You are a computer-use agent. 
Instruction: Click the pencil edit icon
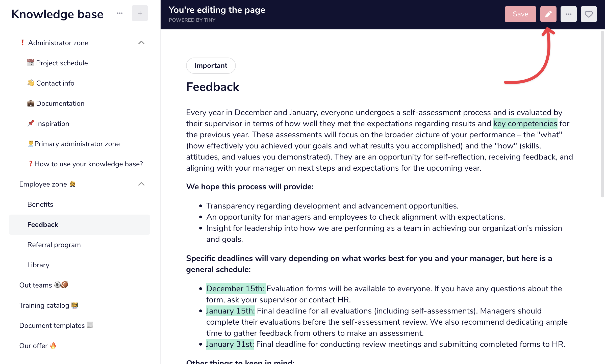548,14
